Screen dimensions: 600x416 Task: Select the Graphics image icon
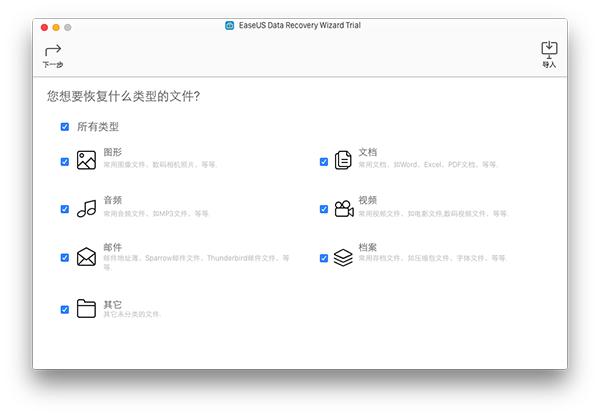coord(86,160)
